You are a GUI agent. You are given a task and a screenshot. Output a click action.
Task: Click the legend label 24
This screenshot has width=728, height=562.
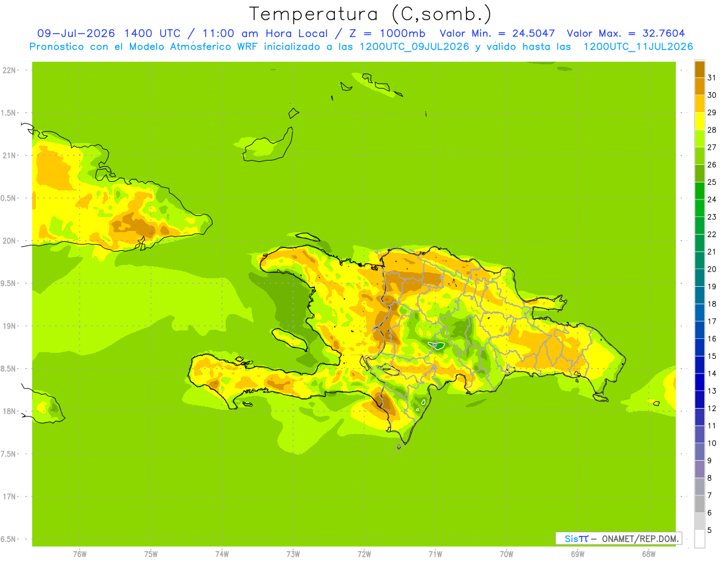click(712, 199)
